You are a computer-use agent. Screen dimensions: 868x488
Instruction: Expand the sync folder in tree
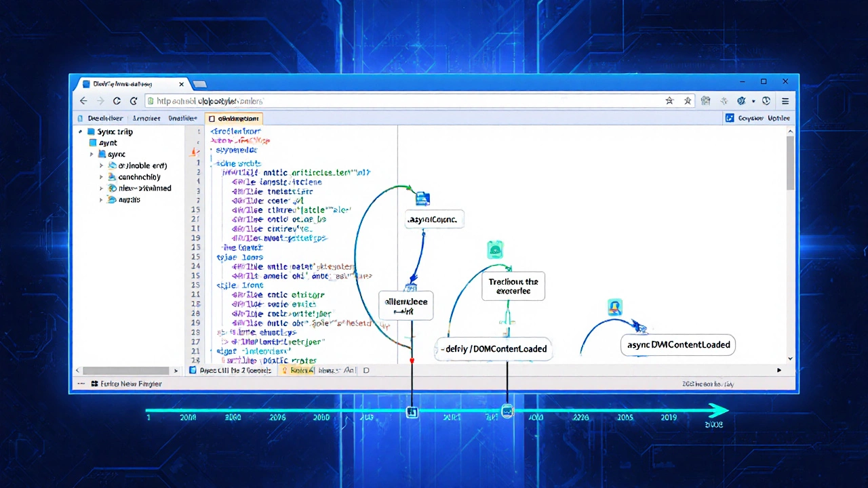click(93, 155)
